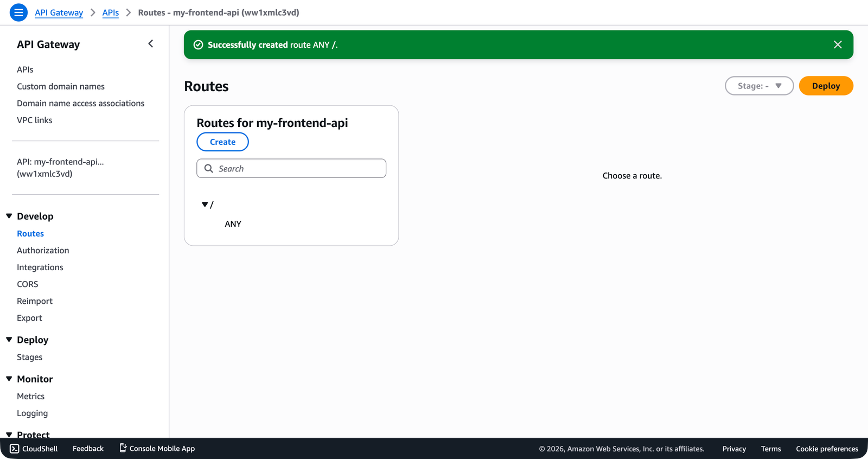Collapse the Develop section
This screenshot has width=868, height=459.
9,216
